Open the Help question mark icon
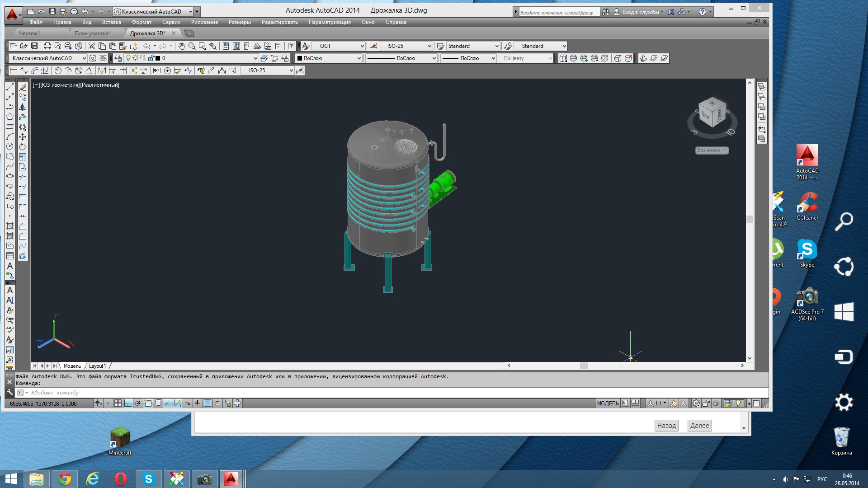Image resolution: width=868 pixels, height=488 pixels. [291, 46]
